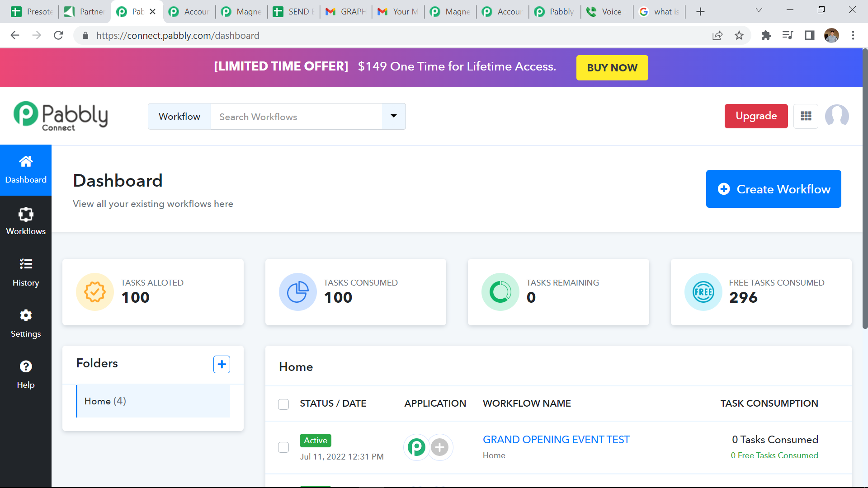The width and height of the screenshot is (868, 488).
Task: Switch to the Voice tab
Action: (x=607, y=11)
